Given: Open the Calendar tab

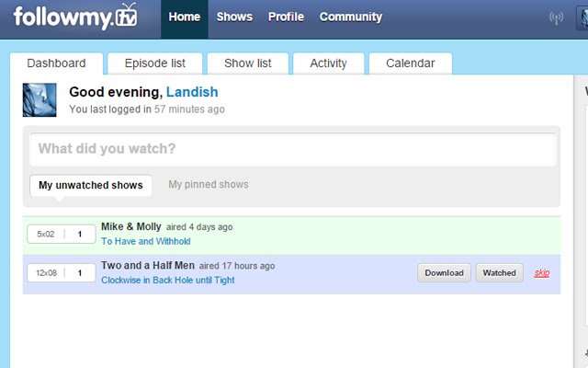Looking at the screenshot, I should 411,63.
